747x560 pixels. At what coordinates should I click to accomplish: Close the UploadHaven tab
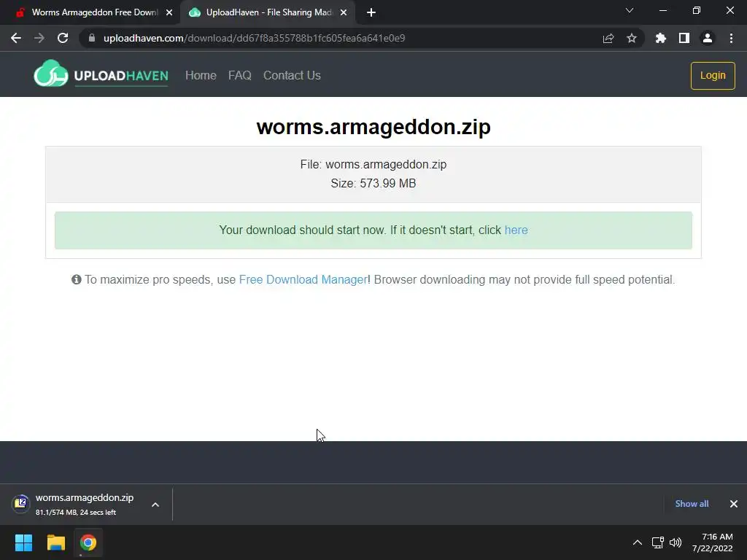[x=343, y=12]
